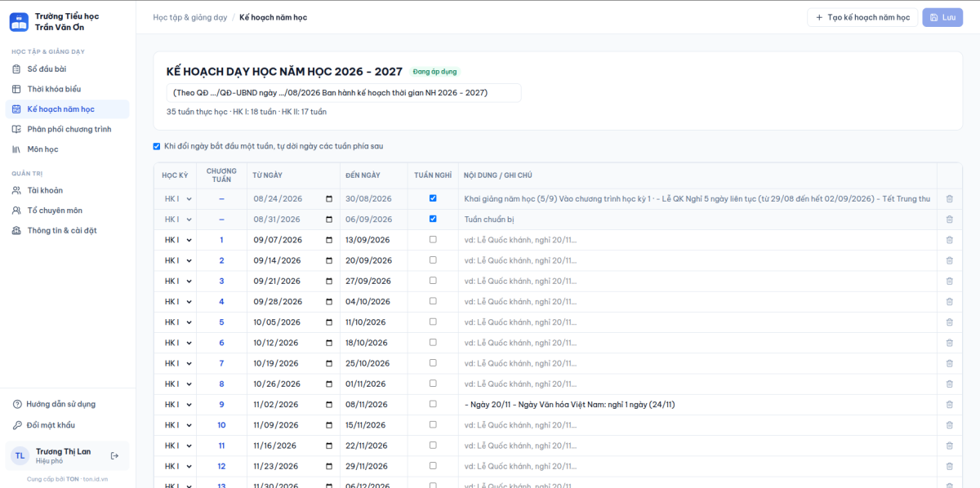Mark week 4 as Tuần nghỉ
The height and width of the screenshot is (488, 980).
pos(433,301)
